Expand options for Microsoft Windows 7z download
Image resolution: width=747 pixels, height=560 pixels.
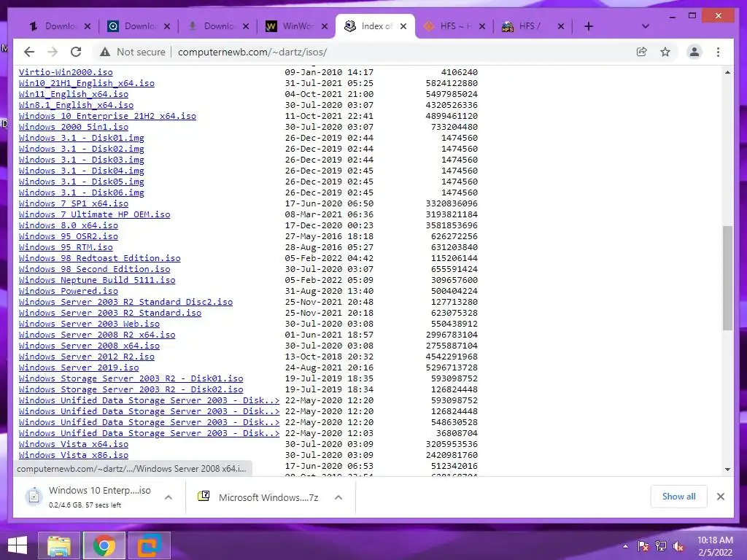coord(338,497)
